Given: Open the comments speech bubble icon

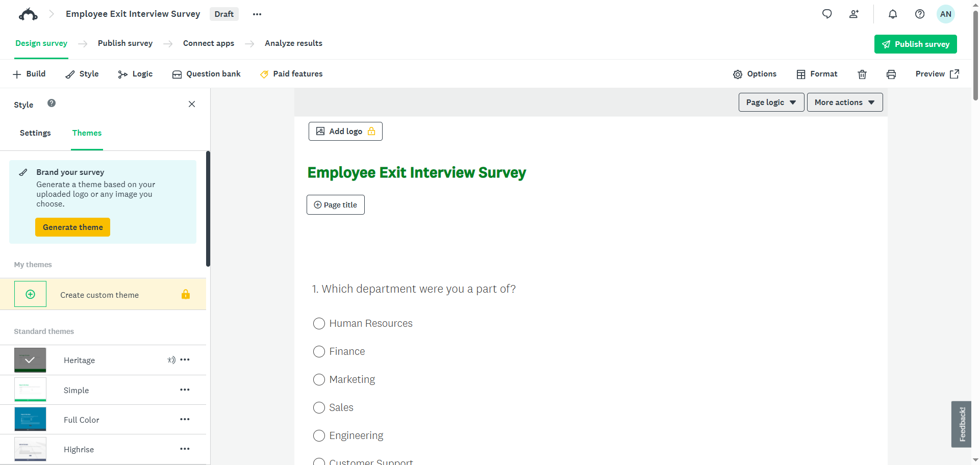Looking at the screenshot, I should tap(827, 14).
